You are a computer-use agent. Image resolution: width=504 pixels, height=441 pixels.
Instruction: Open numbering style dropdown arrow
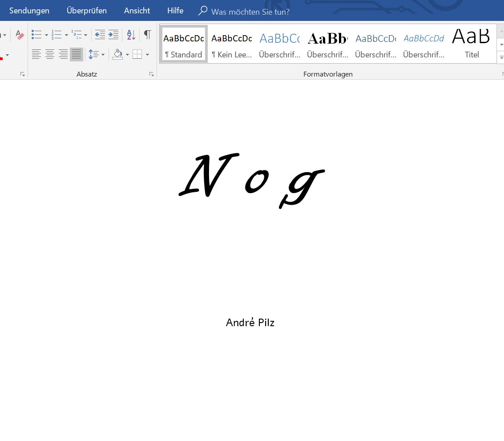[x=66, y=35]
